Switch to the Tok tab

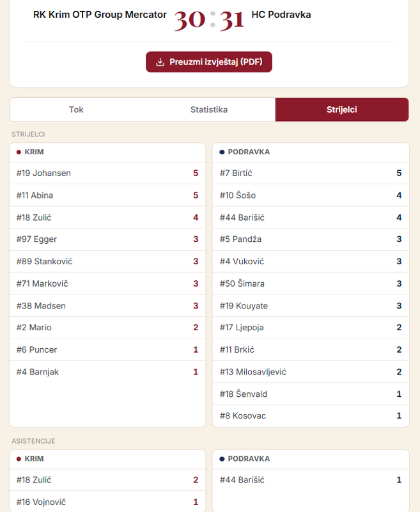pos(76,109)
